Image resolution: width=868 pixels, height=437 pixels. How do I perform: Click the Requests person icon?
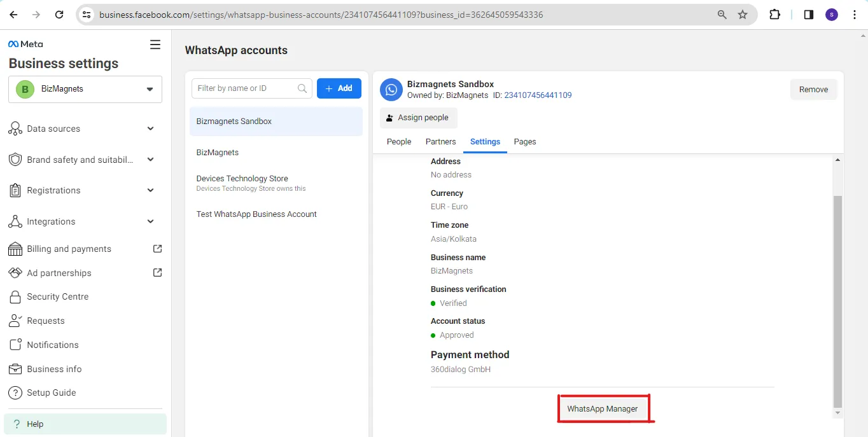pos(15,321)
